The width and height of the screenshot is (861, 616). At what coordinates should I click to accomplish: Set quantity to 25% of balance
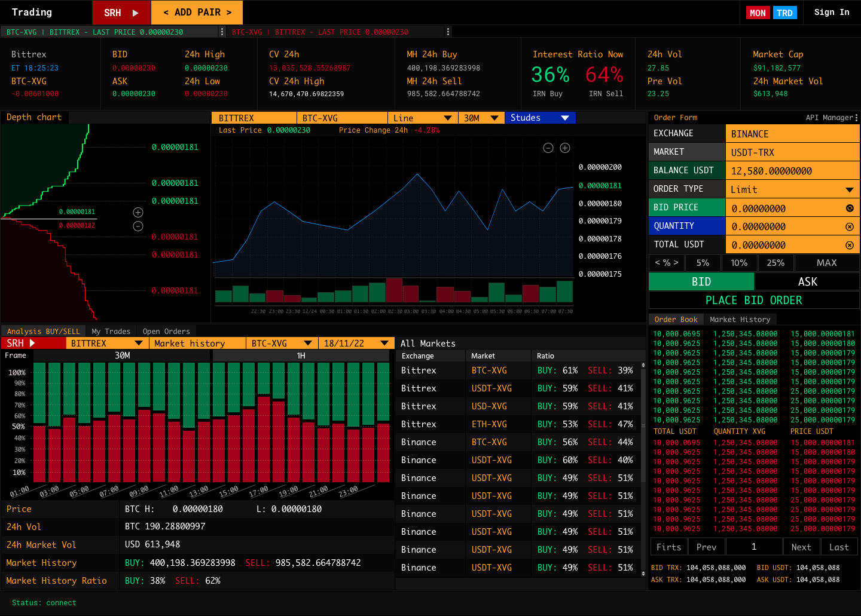(x=775, y=263)
